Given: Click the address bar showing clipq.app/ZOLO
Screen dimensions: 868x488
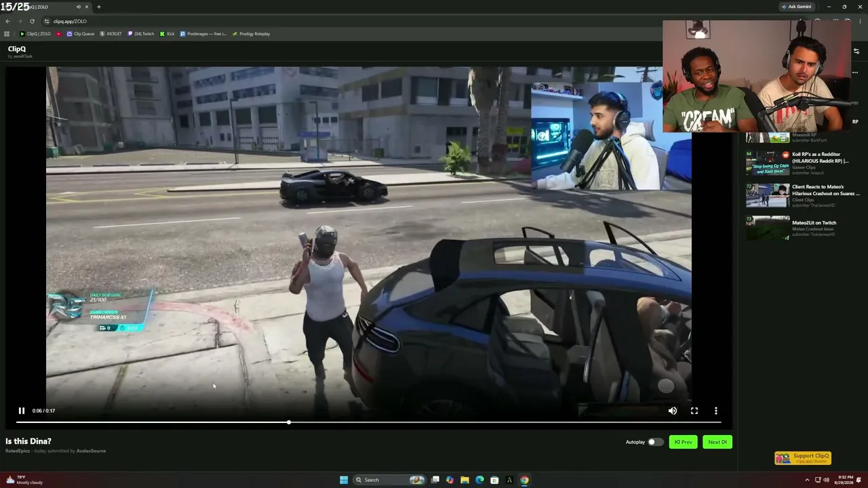Looking at the screenshot, I should pos(70,21).
